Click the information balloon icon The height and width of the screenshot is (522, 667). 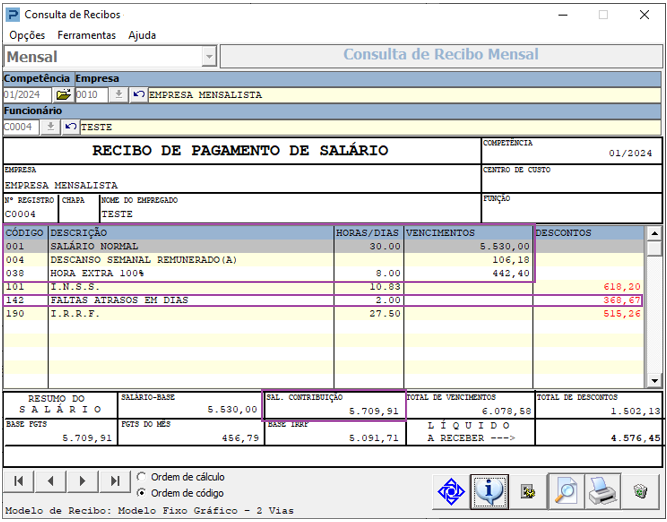pyautogui.click(x=489, y=491)
